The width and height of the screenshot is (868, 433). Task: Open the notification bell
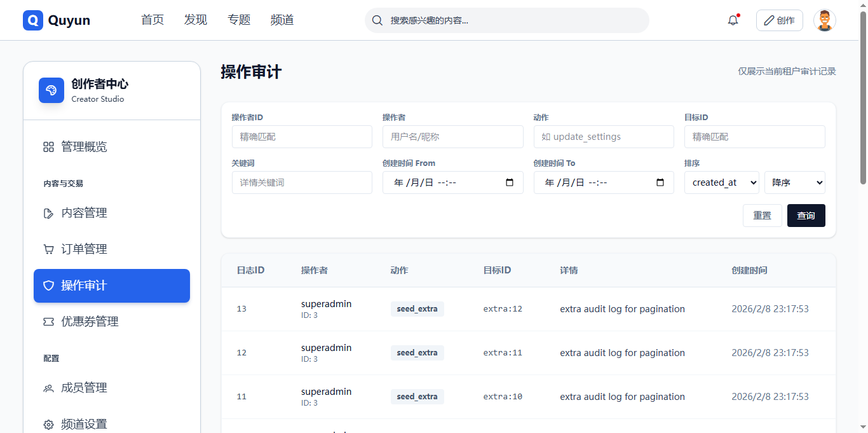(x=732, y=20)
